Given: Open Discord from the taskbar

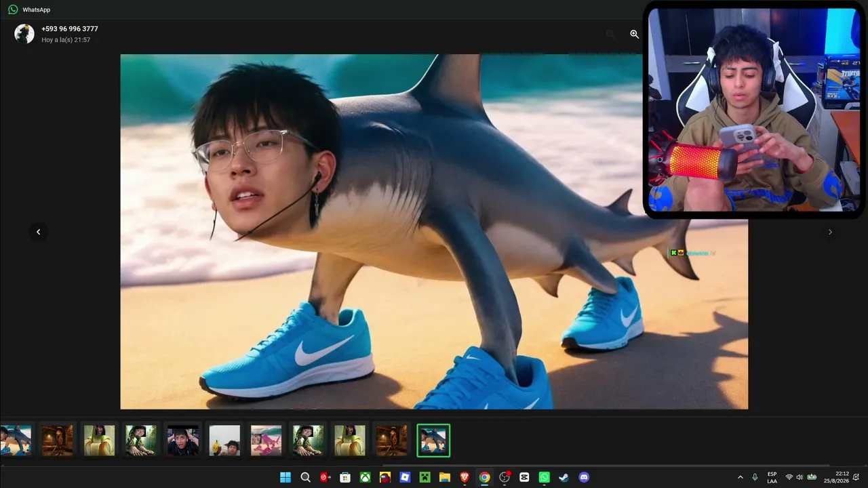Looking at the screenshot, I should pos(584,477).
